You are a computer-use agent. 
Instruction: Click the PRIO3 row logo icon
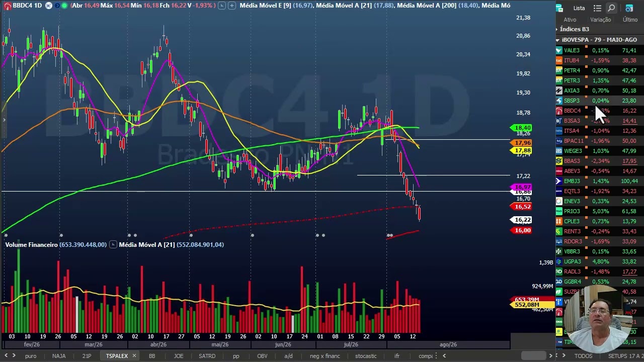click(559, 211)
